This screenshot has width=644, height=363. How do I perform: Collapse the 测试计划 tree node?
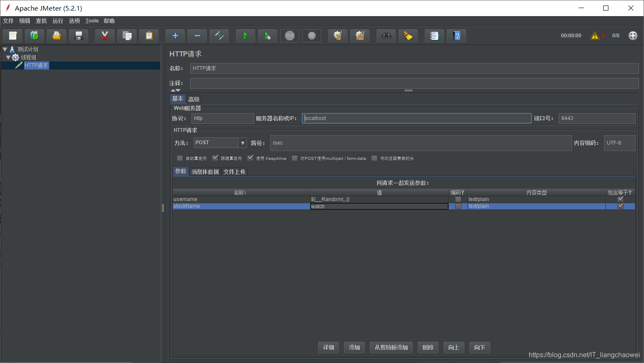point(5,49)
